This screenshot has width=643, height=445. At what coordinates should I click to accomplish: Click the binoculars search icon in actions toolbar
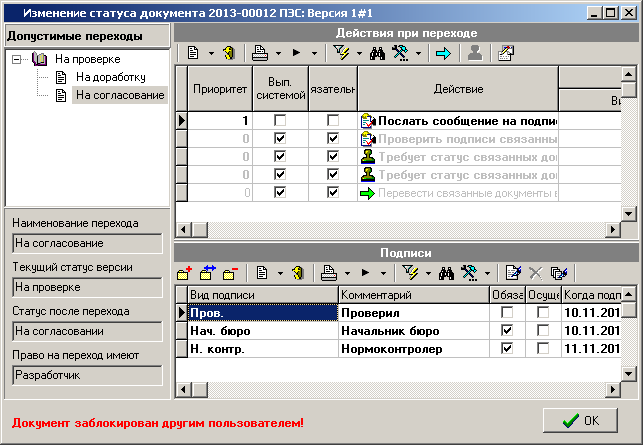point(377,53)
